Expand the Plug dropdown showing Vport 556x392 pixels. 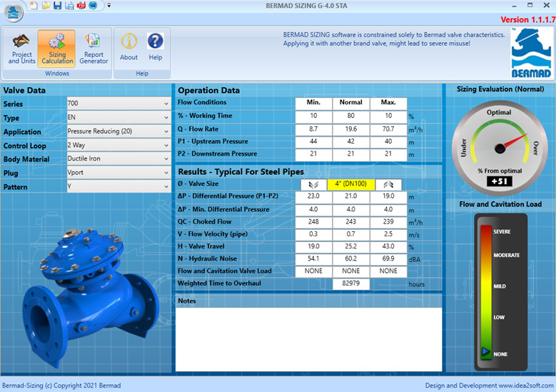(118, 173)
